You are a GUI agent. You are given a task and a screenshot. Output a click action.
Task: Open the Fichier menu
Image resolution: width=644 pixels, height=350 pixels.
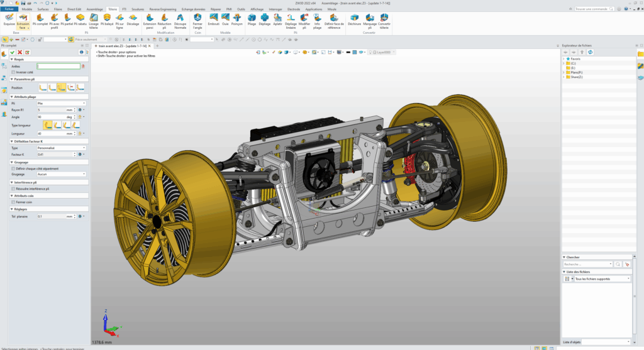9,9
